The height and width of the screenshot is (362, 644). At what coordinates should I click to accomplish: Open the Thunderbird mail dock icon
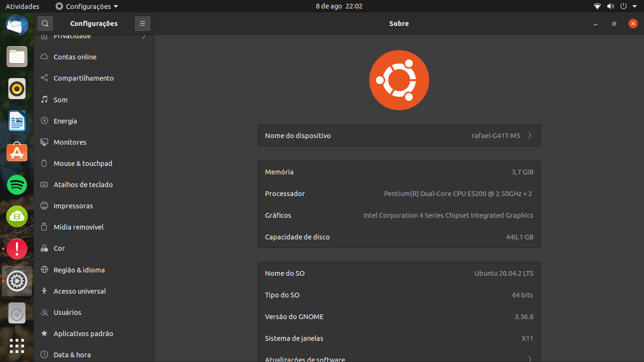[x=17, y=25]
